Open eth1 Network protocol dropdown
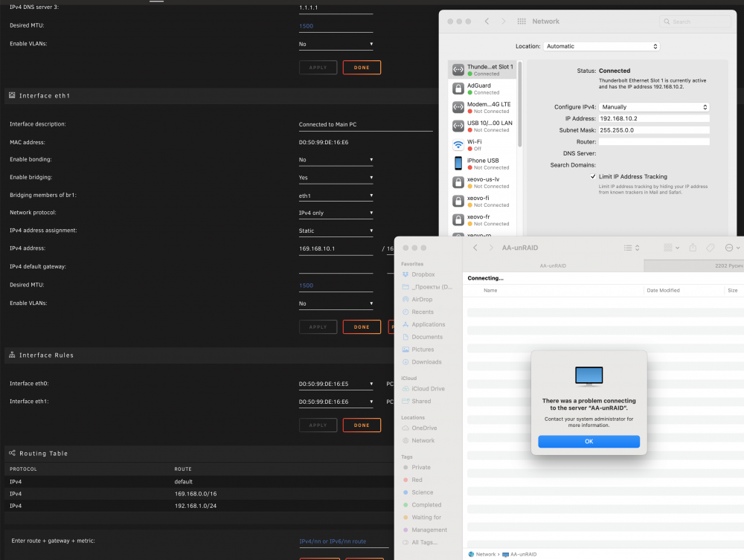 336,213
